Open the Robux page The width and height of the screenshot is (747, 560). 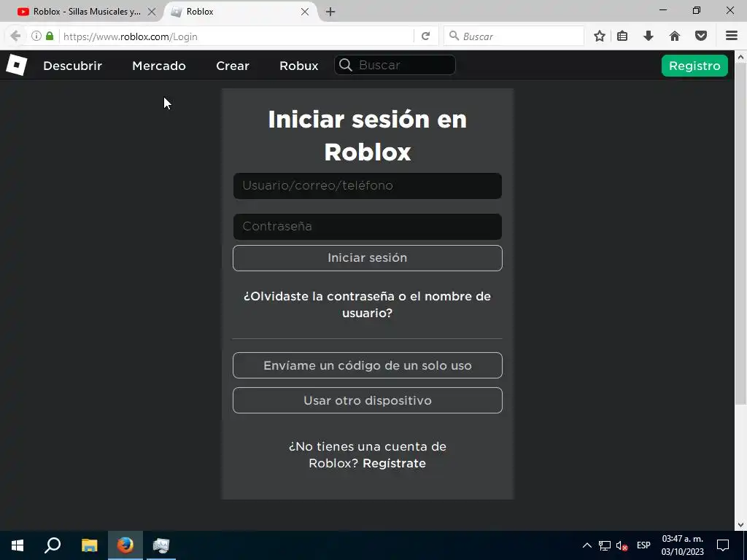pos(298,66)
